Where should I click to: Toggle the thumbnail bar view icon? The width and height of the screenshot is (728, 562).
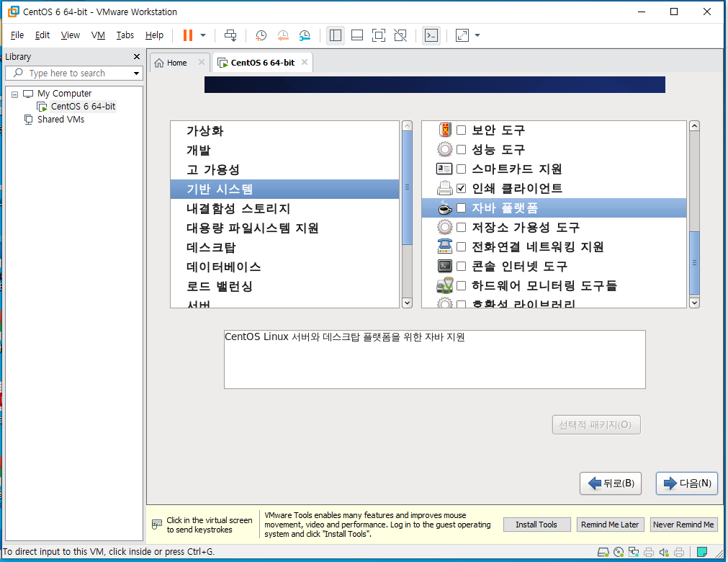[357, 35]
